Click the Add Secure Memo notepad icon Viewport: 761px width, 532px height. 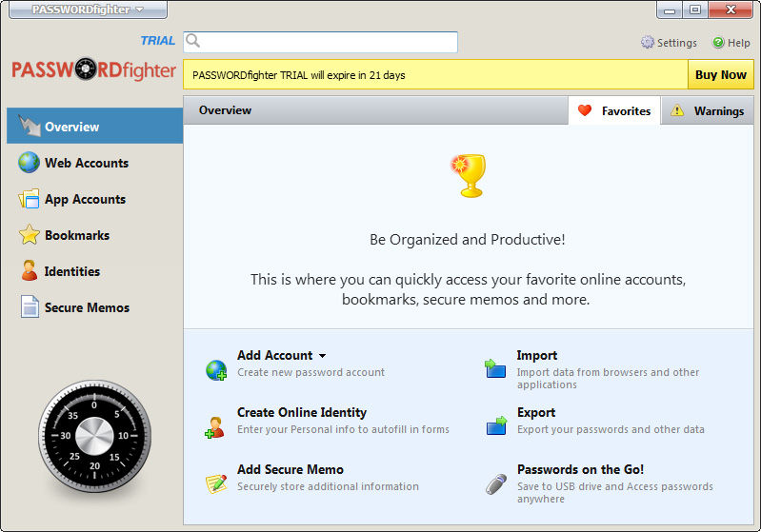pos(216,484)
